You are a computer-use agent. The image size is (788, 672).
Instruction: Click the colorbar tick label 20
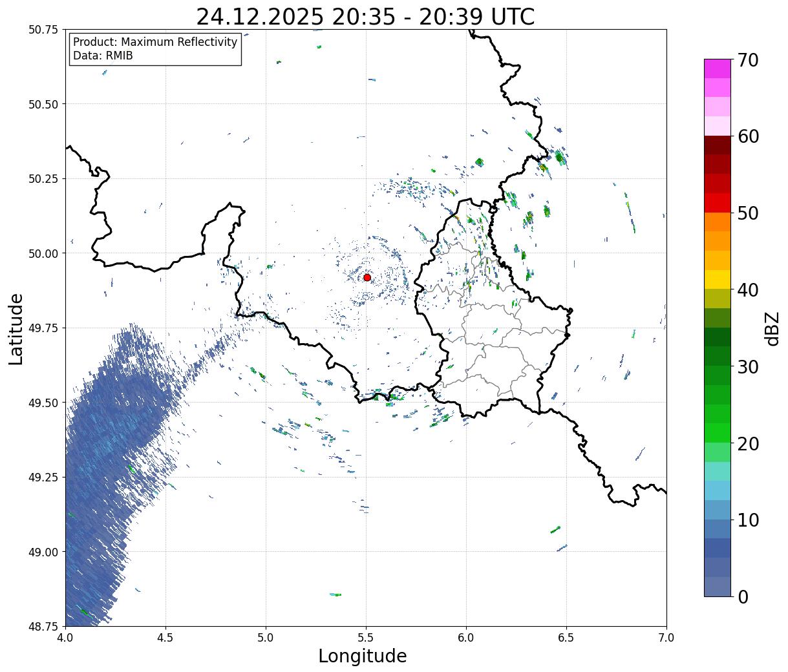pyautogui.click(x=747, y=444)
